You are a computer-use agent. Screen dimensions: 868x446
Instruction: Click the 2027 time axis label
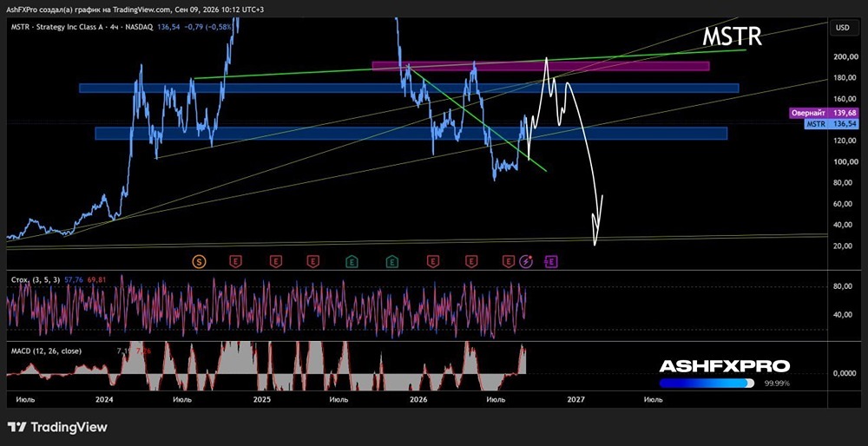[x=576, y=399]
